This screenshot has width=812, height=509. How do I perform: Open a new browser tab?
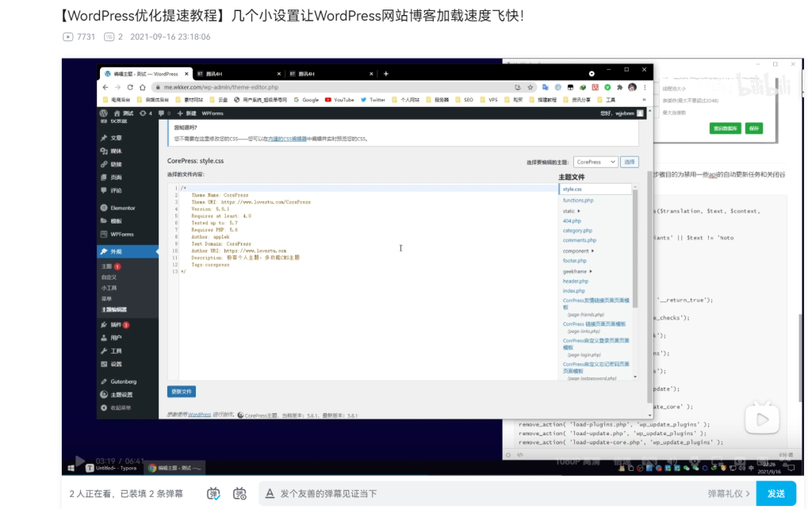[386, 74]
